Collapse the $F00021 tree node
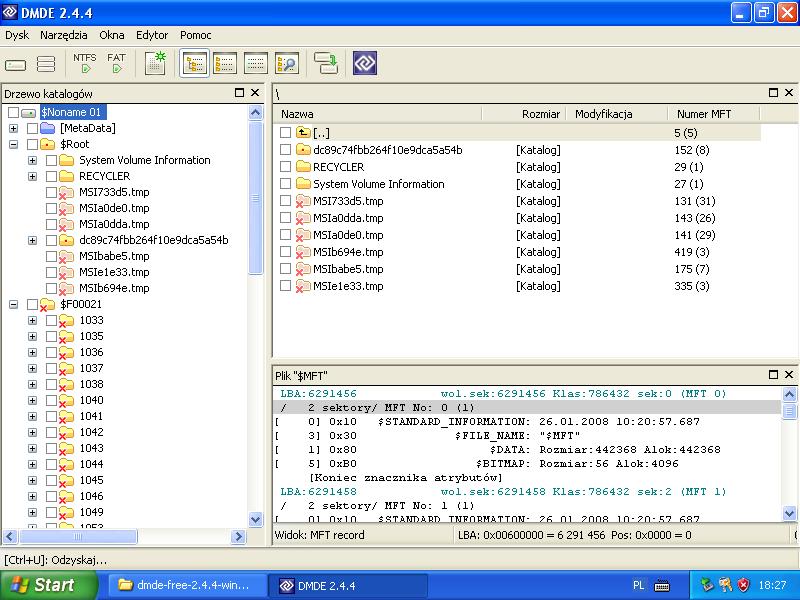Image resolution: width=800 pixels, height=600 pixels. pos(14,305)
